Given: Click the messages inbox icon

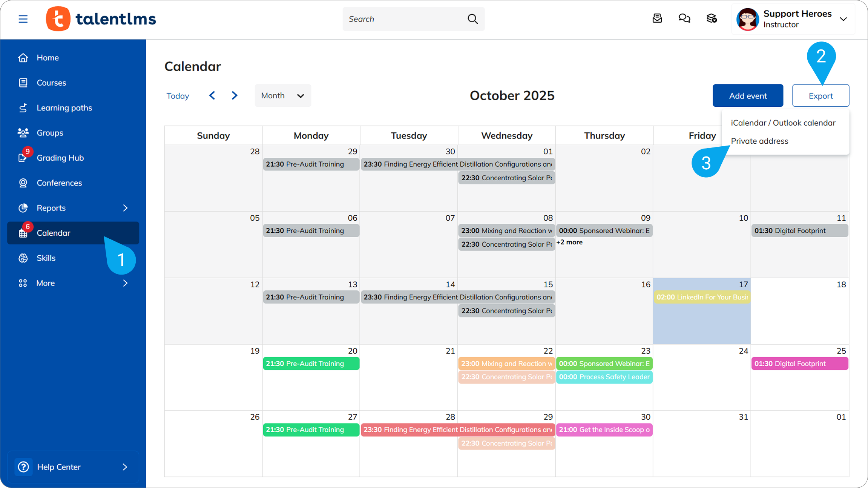Looking at the screenshot, I should point(657,18).
